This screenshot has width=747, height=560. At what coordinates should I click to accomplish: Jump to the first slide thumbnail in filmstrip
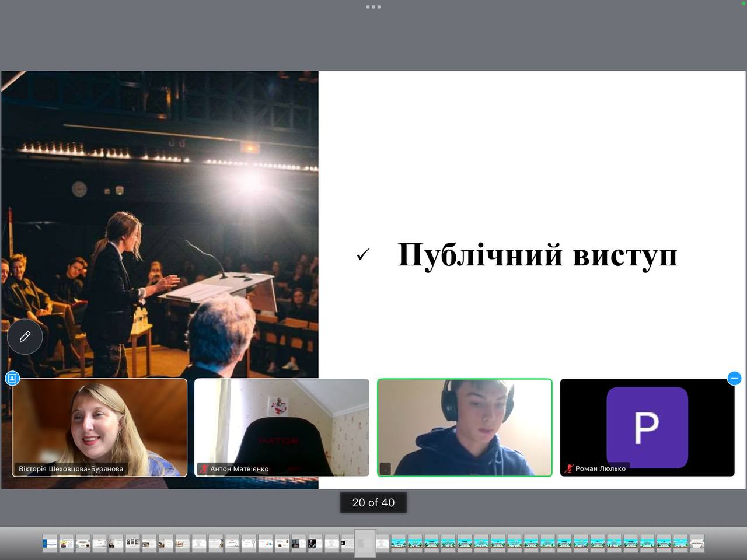pyautogui.click(x=50, y=543)
